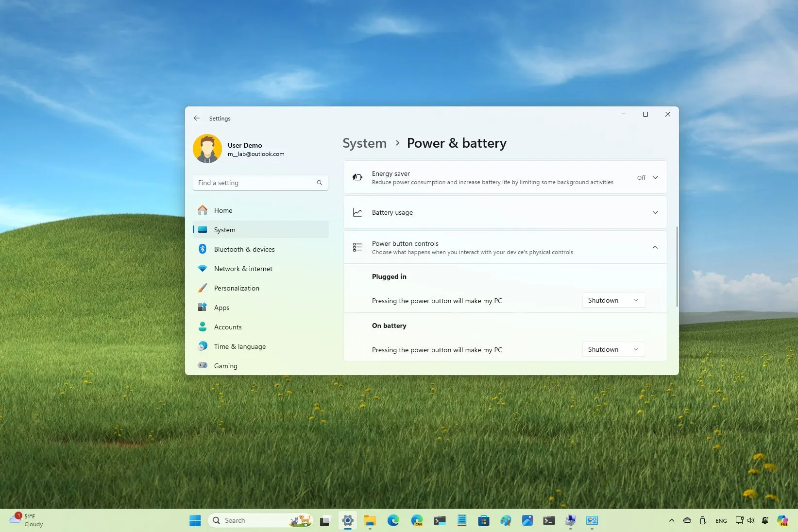Image resolution: width=798 pixels, height=532 pixels.
Task: Open Bluetooth & devices settings
Action: coord(244,249)
